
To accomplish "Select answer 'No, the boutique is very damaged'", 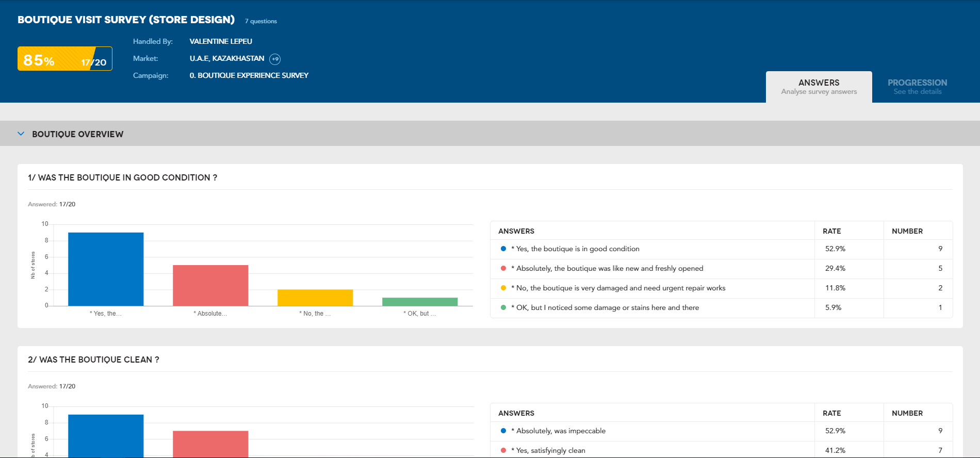I will pos(618,288).
